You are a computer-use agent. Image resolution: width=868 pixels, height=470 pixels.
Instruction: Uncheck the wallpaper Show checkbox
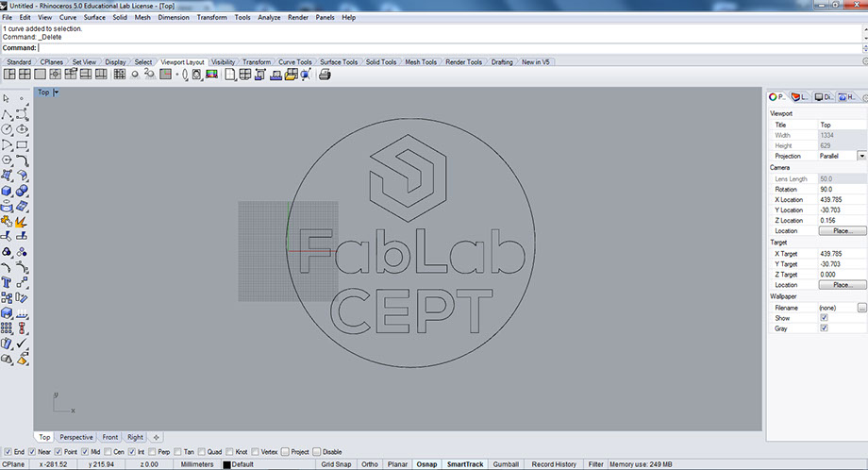[824, 318]
